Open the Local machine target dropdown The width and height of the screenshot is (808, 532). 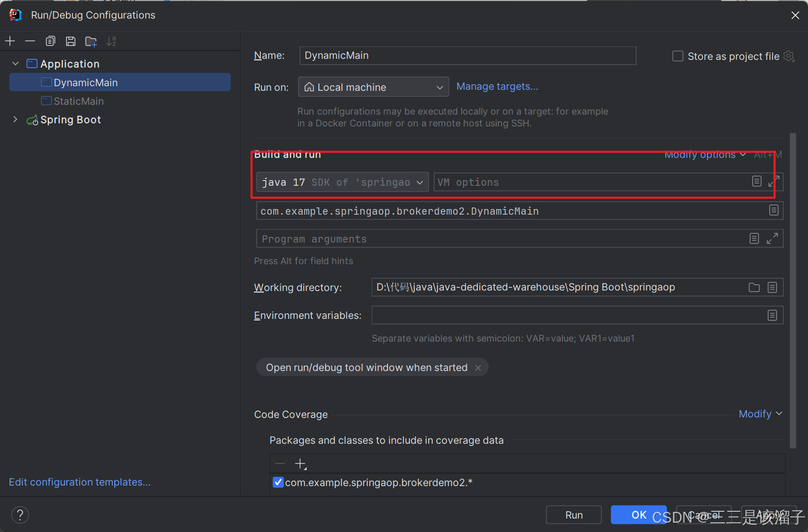pyautogui.click(x=439, y=87)
